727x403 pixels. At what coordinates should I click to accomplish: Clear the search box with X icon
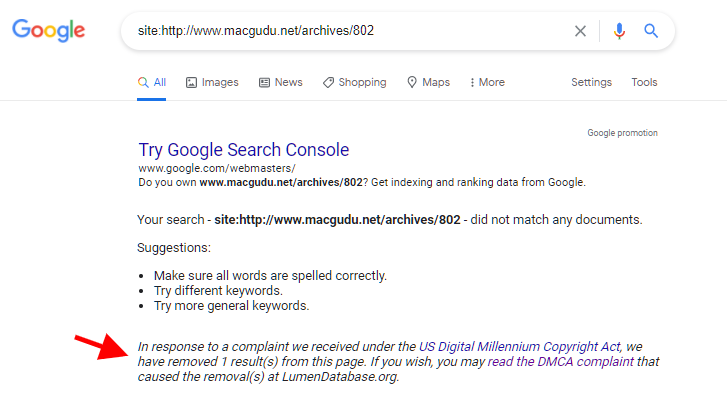point(580,31)
